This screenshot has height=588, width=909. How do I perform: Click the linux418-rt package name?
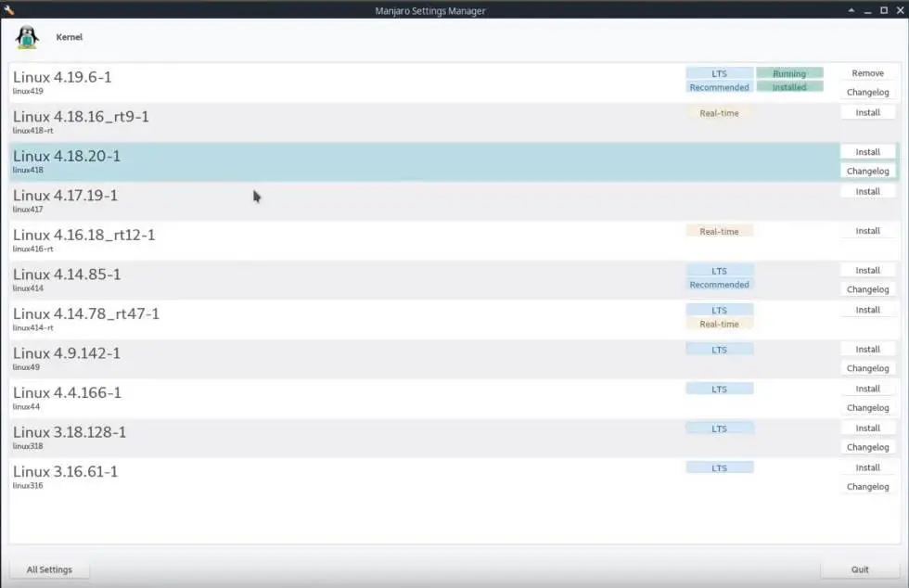point(33,131)
